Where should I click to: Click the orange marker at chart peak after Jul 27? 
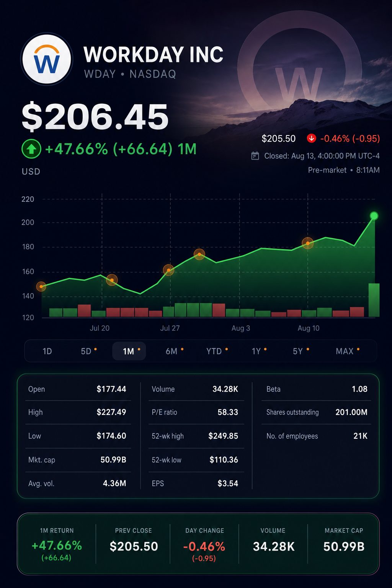(199, 254)
